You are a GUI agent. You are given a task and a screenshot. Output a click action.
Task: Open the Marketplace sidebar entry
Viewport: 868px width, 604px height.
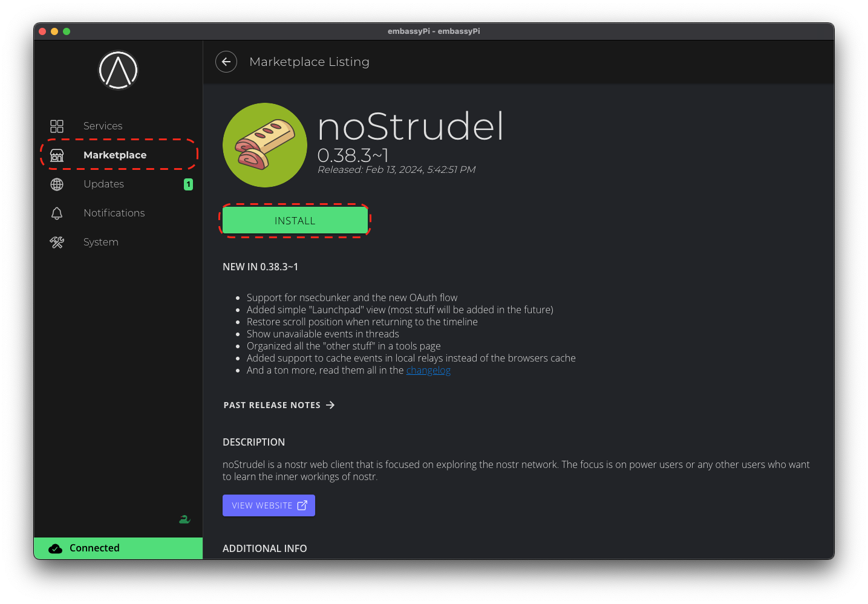(114, 155)
